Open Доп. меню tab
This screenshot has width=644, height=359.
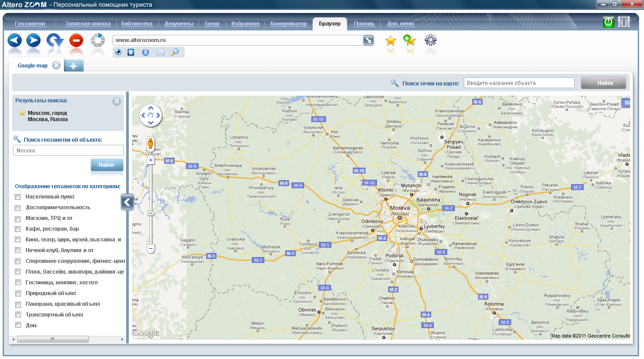[401, 24]
